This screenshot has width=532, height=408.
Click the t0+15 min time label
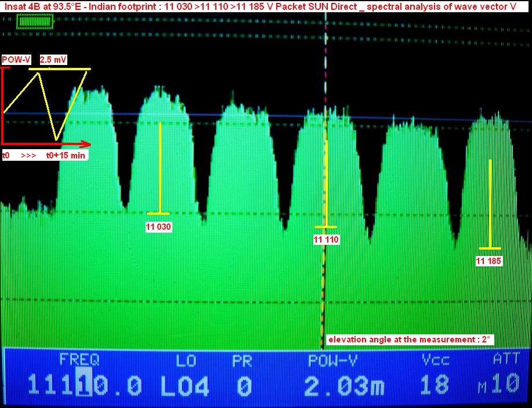click(67, 156)
